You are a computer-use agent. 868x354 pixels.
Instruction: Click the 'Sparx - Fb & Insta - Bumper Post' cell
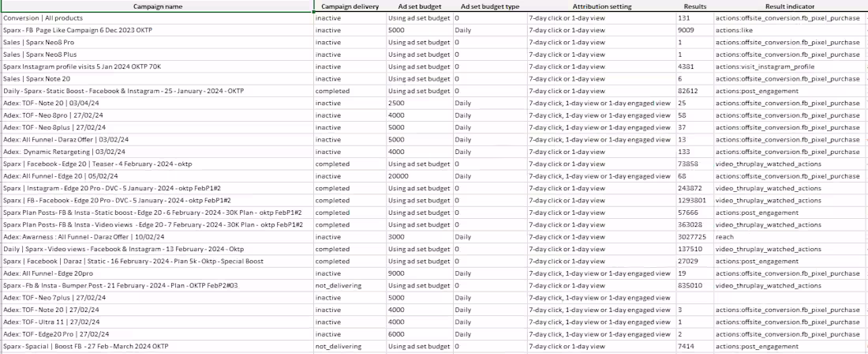[x=157, y=285]
